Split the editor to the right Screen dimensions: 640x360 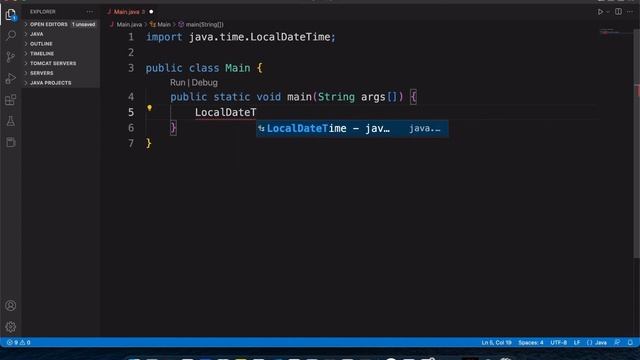(618, 12)
